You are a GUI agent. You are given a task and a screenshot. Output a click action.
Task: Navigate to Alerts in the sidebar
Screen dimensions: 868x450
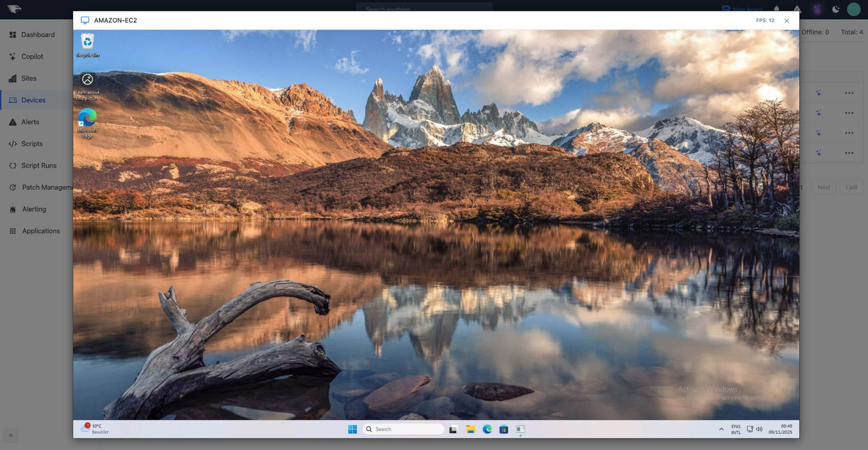(x=30, y=122)
